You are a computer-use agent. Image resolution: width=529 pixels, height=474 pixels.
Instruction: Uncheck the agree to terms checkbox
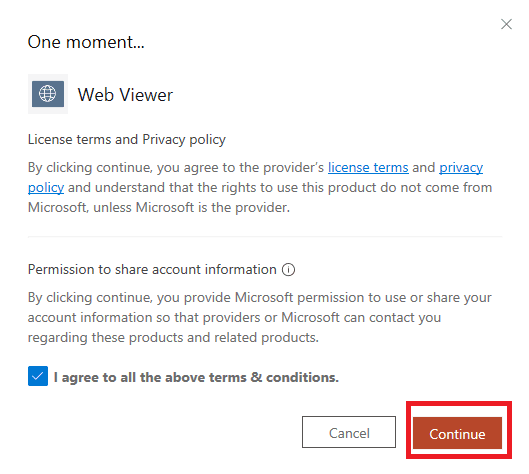click(x=38, y=376)
